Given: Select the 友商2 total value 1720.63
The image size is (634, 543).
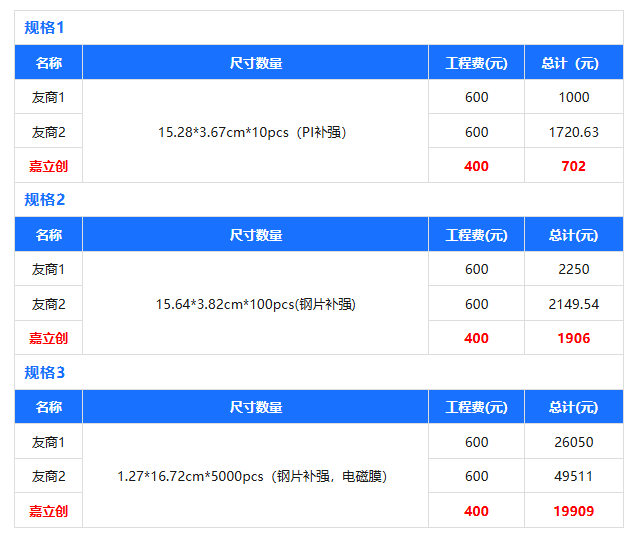Looking at the screenshot, I should pyautogui.click(x=573, y=132).
